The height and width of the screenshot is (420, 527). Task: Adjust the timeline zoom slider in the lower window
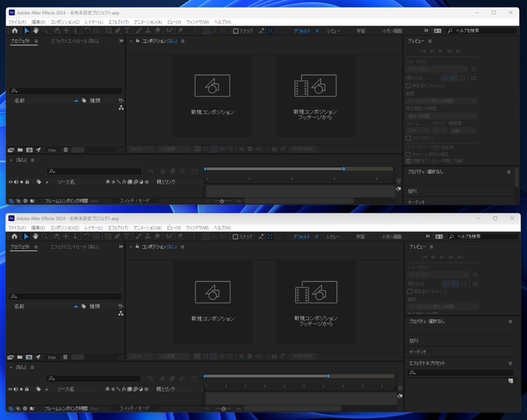(223, 409)
